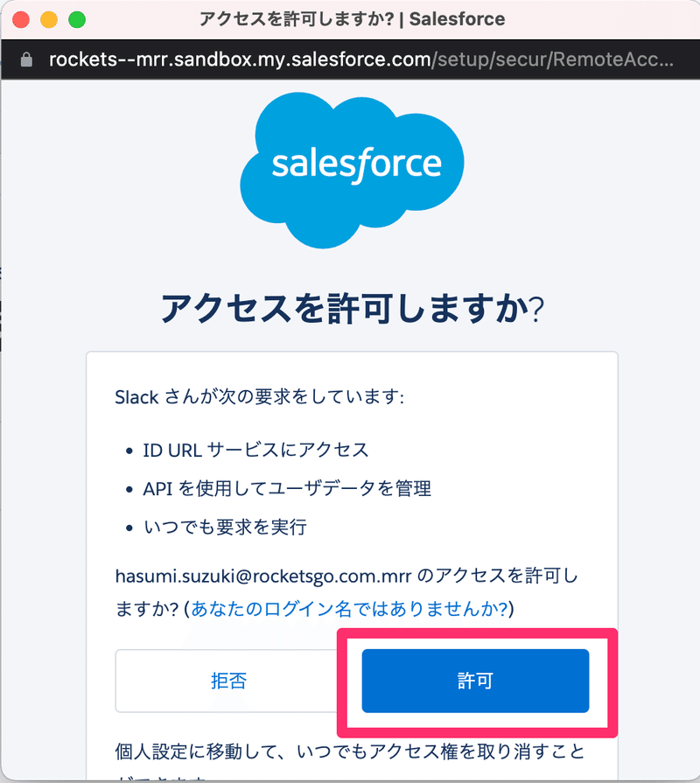Click the アクセスを許可しますか? heading

tap(353, 308)
